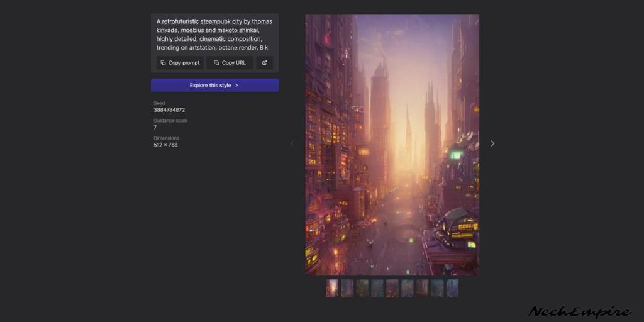644x322 pixels.
Task: Click the Guidance scale label
Action: (x=170, y=121)
